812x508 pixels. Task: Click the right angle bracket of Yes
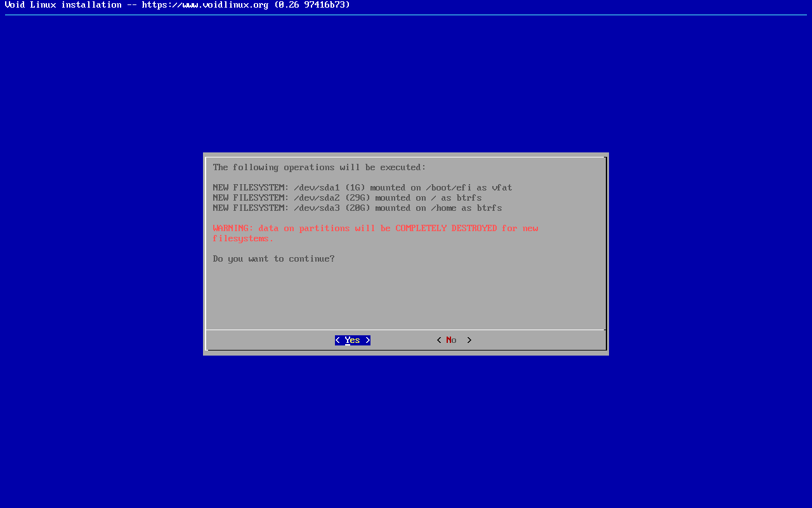pos(368,340)
